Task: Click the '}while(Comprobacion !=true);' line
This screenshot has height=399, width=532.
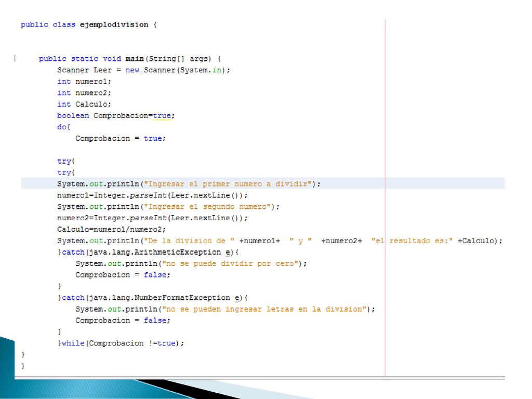Action: pyautogui.click(x=121, y=343)
